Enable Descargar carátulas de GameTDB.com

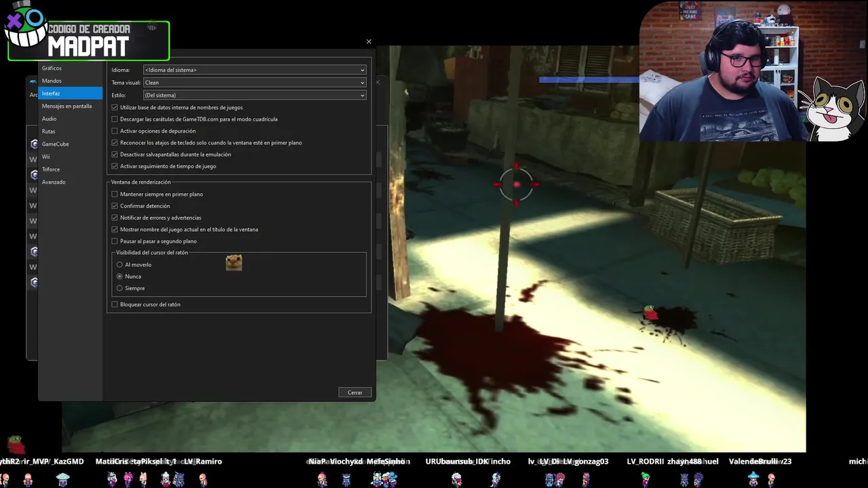point(115,119)
